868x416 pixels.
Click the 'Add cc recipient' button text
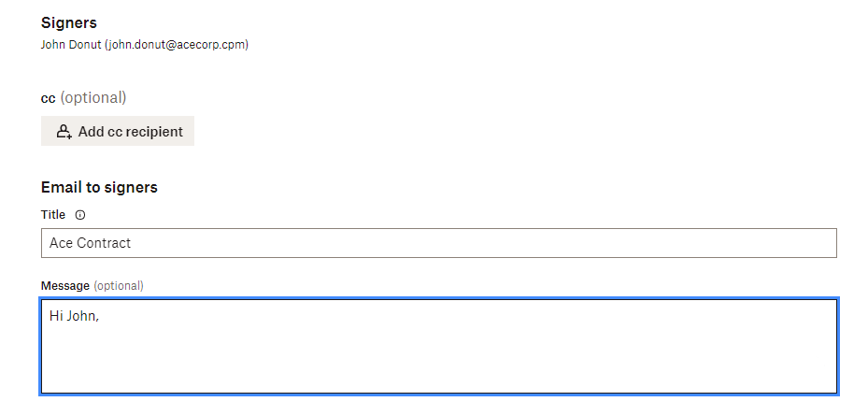point(130,132)
